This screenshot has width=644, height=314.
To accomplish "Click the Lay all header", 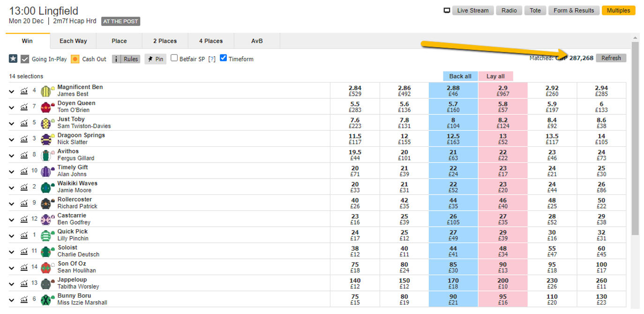I will pyautogui.click(x=495, y=76).
